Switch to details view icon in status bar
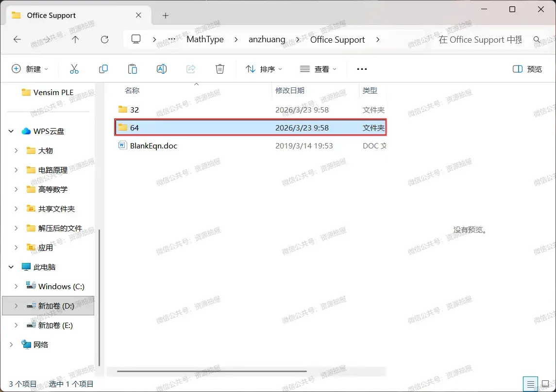The image size is (556, 392). point(530,384)
